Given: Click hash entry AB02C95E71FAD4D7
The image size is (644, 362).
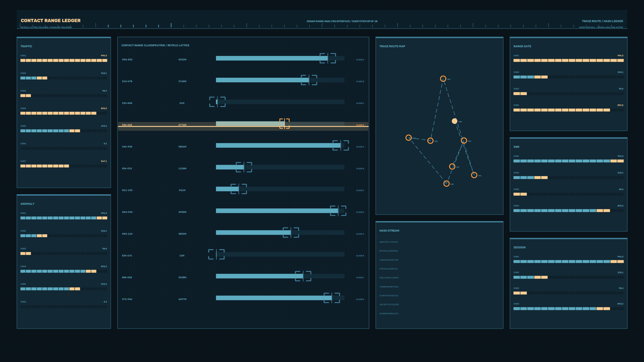Looking at the screenshot, I should (389, 242).
